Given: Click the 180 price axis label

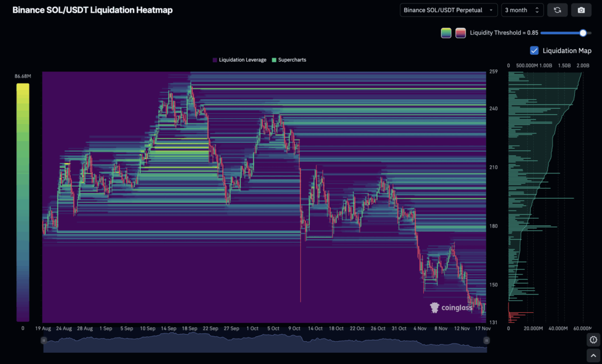Looking at the screenshot, I should tap(493, 226).
